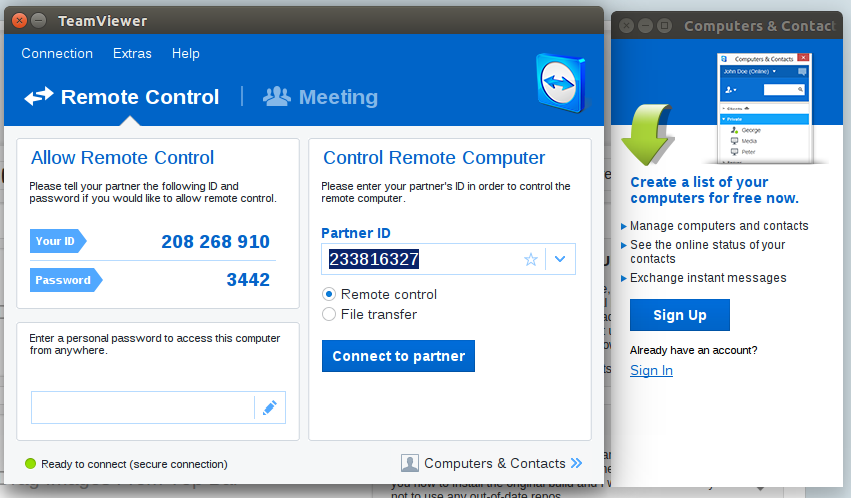The width and height of the screenshot is (851, 498).
Task: Click 'Exchange instant messages' bullet text
Action: [x=708, y=278]
